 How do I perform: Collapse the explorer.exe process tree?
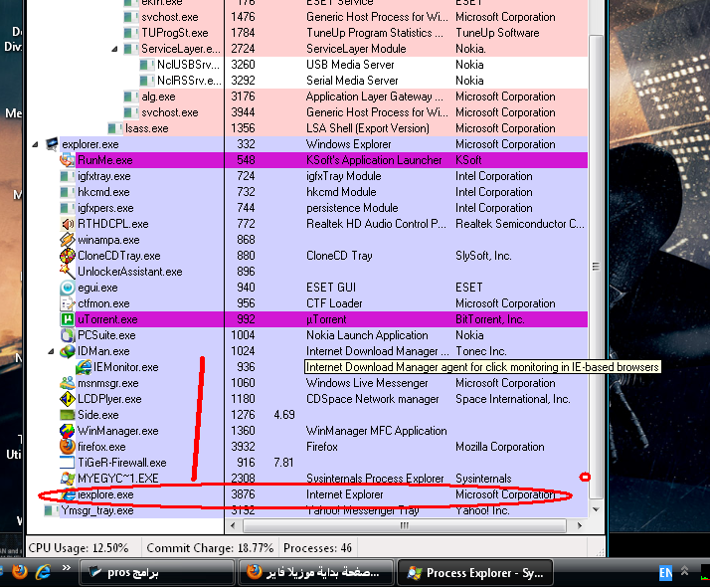pyautogui.click(x=36, y=144)
